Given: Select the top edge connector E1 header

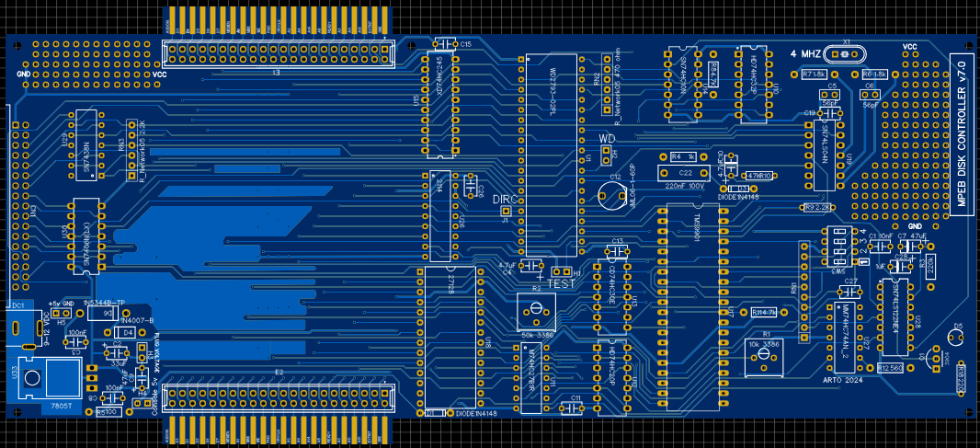Looking at the screenshot, I should (x=279, y=53).
